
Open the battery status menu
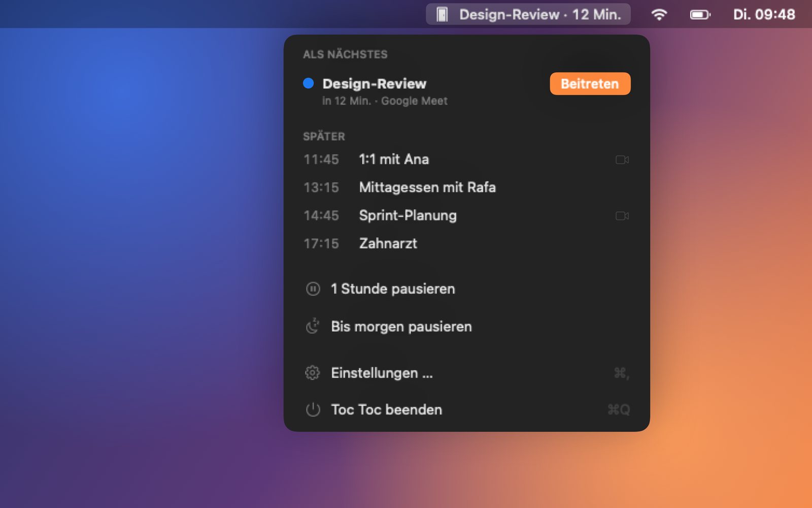pos(700,15)
